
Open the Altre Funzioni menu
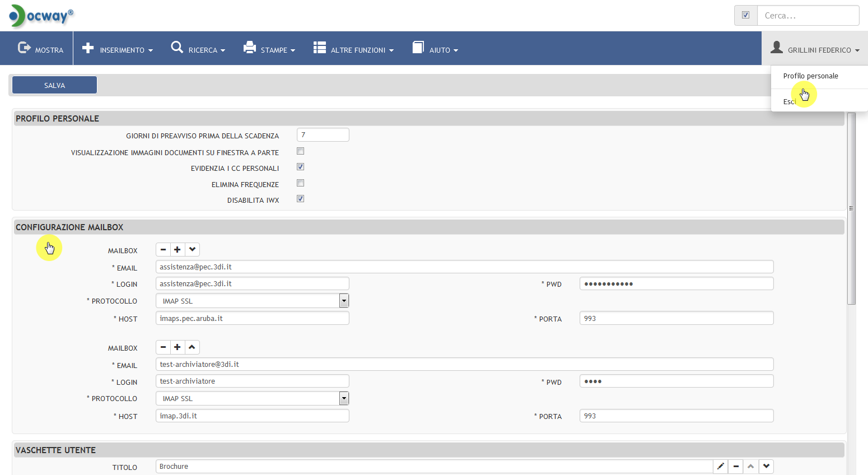(x=353, y=49)
